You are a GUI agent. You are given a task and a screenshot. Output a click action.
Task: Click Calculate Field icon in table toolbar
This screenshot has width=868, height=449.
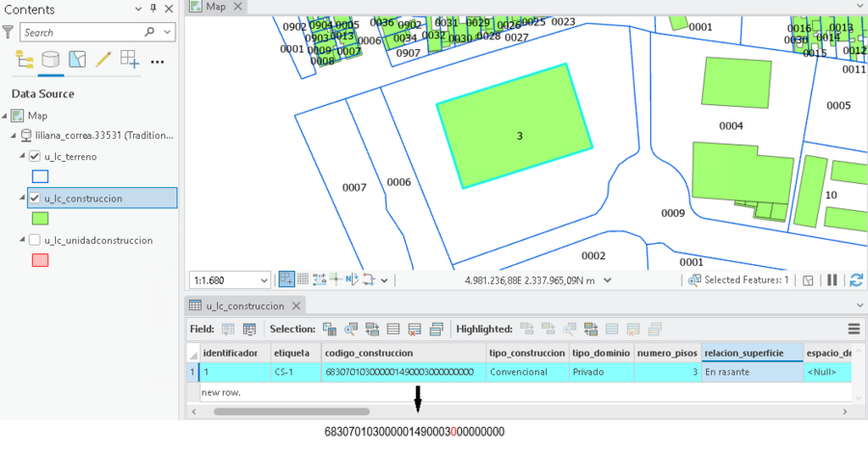click(249, 330)
